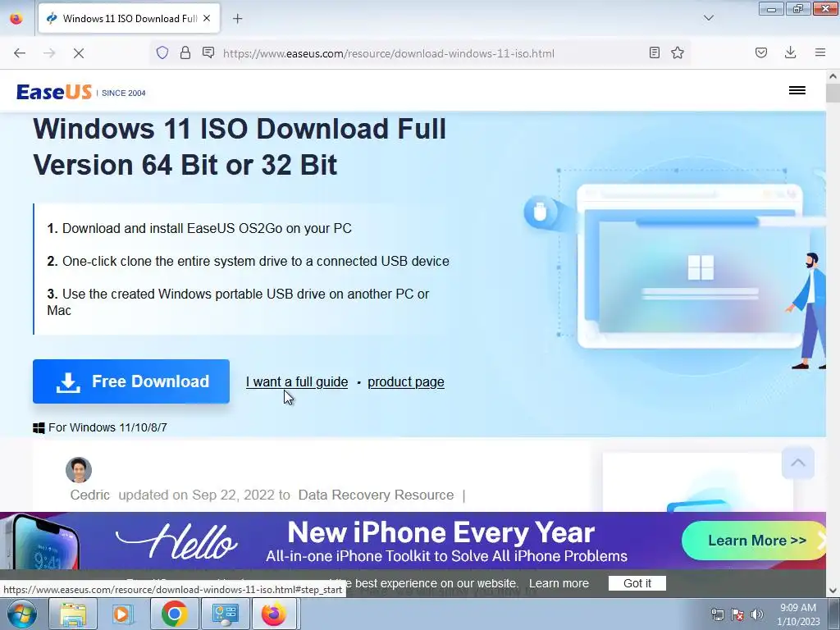Click the site security padlock icon
The image size is (840, 630).
coord(185,52)
